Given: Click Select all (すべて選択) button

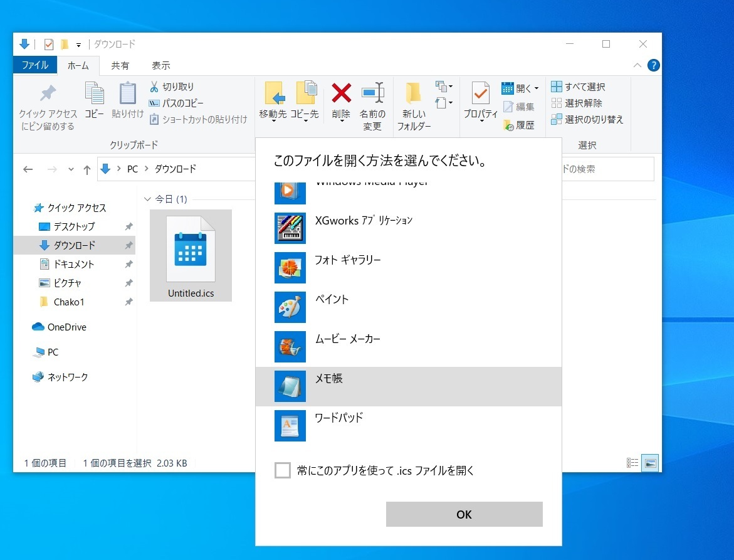Looking at the screenshot, I should pyautogui.click(x=577, y=87).
